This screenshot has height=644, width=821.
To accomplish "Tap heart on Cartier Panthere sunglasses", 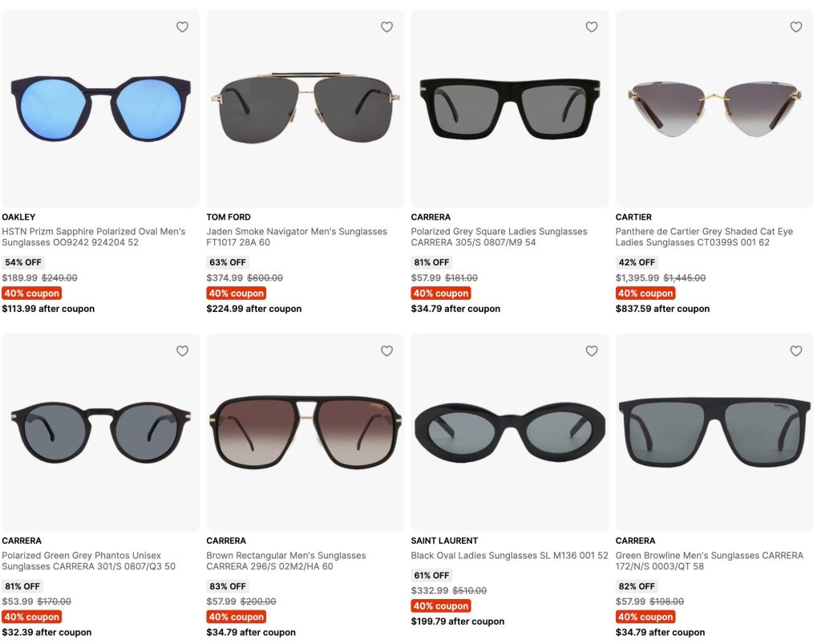I will 796,27.
